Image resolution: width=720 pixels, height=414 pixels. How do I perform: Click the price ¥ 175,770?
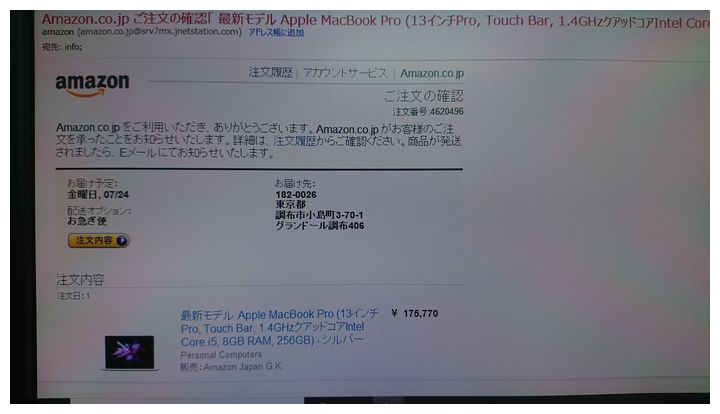pyautogui.click(x=415, y=313)
